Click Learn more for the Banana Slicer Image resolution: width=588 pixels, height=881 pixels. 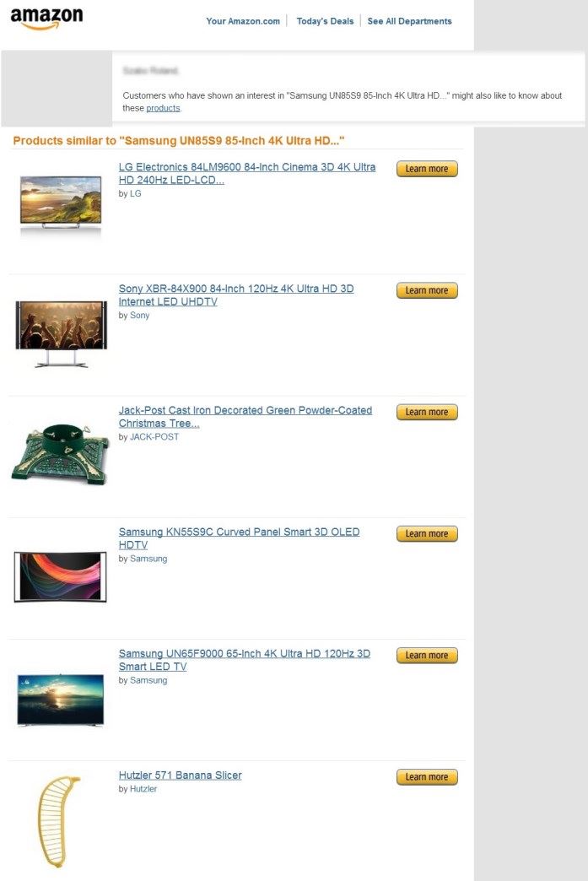(427, 777)
